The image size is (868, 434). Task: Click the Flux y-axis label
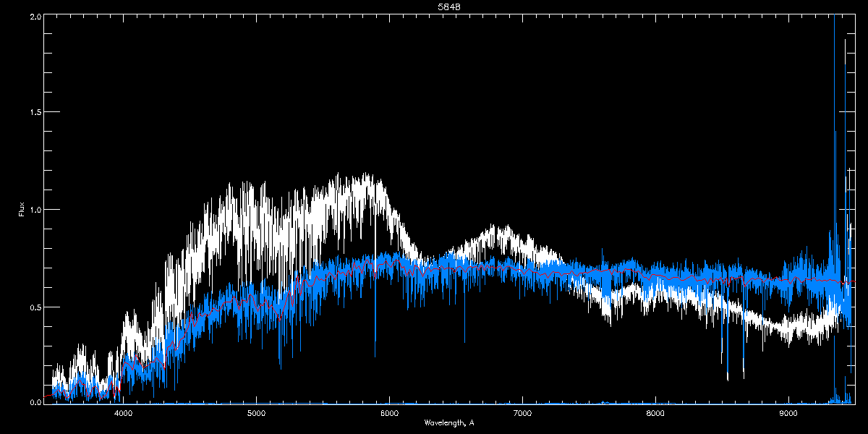[22, 209]
